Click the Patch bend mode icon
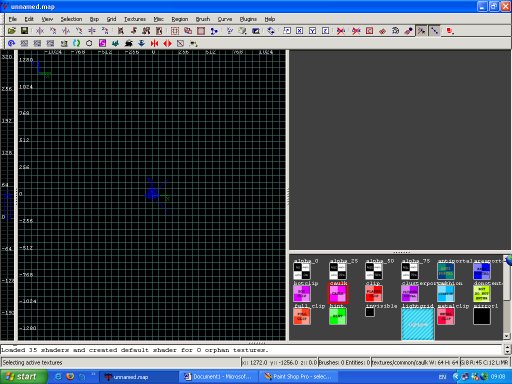The height and width of the screenshot is (384, 512). click(395, 31)
